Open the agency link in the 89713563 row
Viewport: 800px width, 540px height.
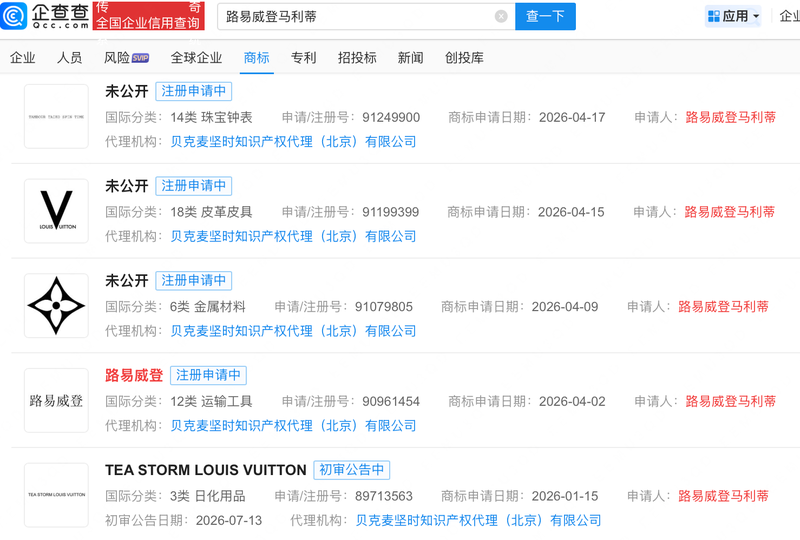[479, 521]
